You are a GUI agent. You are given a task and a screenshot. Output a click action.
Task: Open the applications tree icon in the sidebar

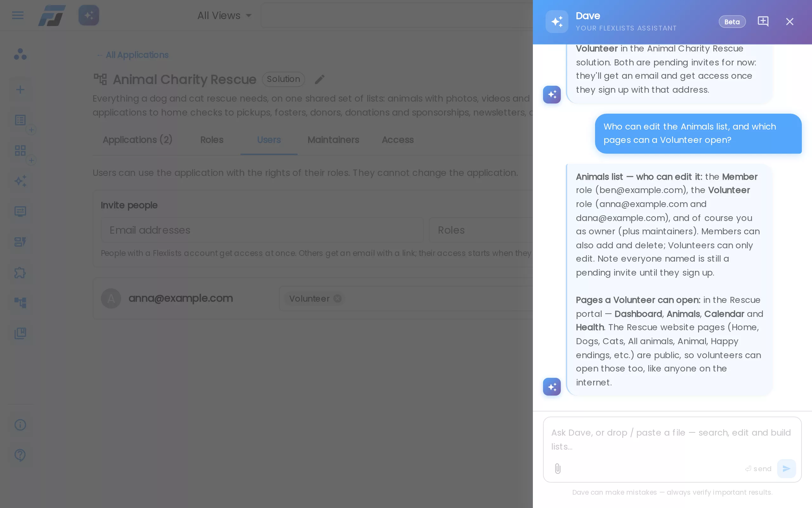pyautogui.click(x=20, y=303)
